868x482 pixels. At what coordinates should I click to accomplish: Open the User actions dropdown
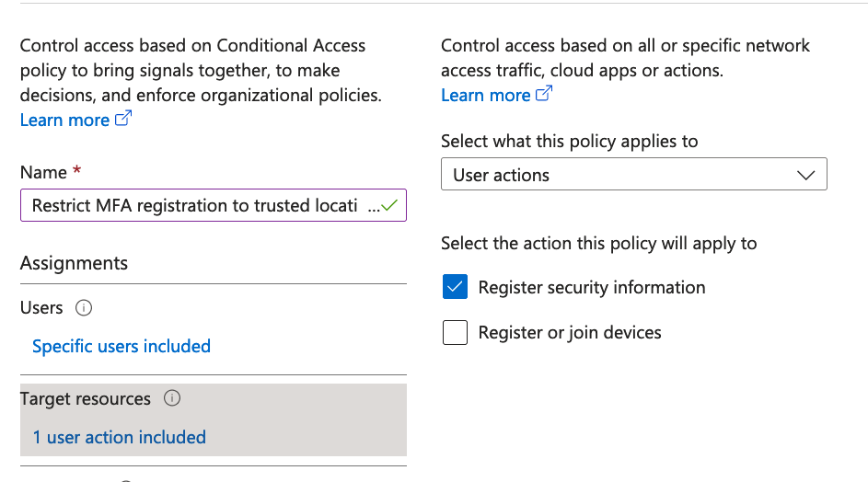click(633, 175)
